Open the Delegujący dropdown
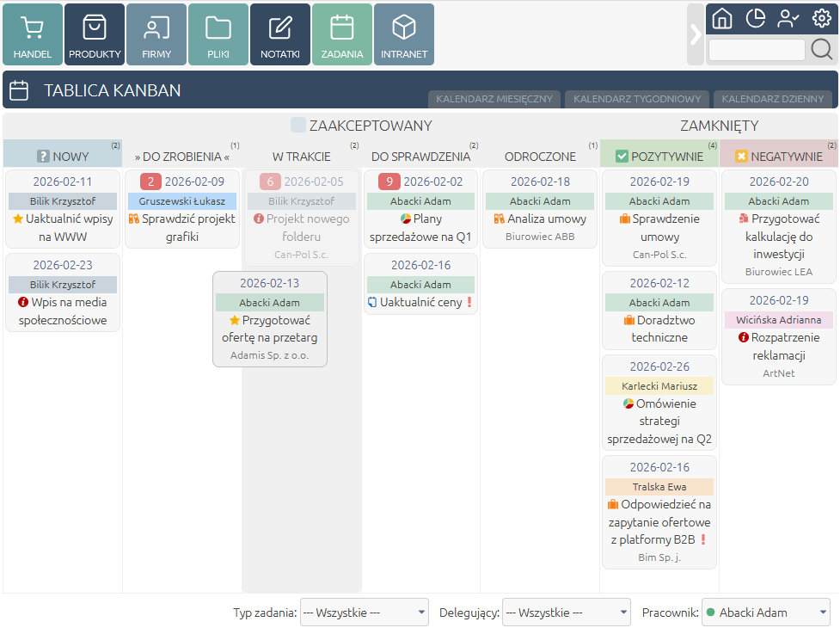 [x=566, y=613]
